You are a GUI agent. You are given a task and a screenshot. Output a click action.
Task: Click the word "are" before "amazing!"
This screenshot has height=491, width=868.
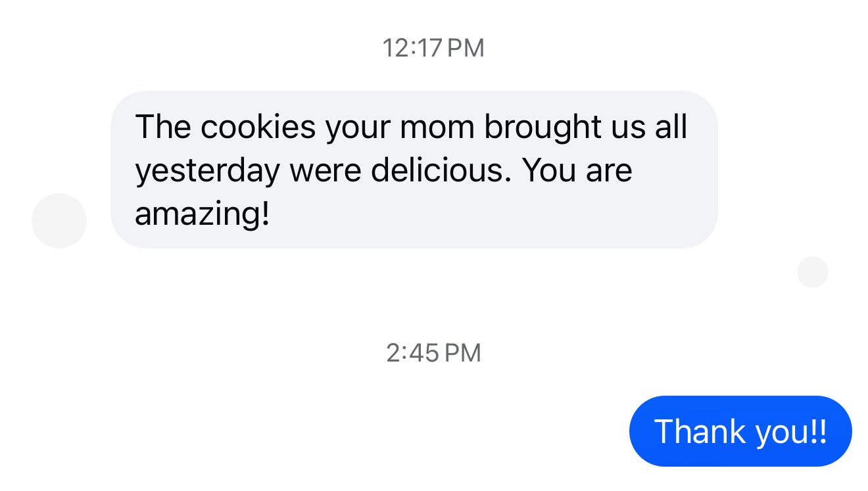pyautogui.click(x=608, y=170)
